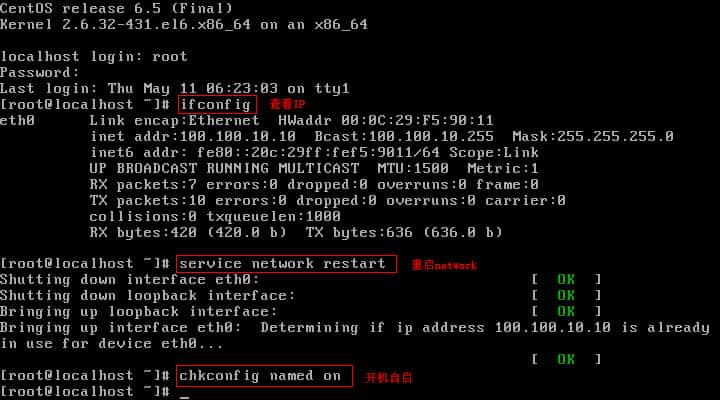Click the localhost login: root line
Screen dimensions: 720x400
pos(94,56)
